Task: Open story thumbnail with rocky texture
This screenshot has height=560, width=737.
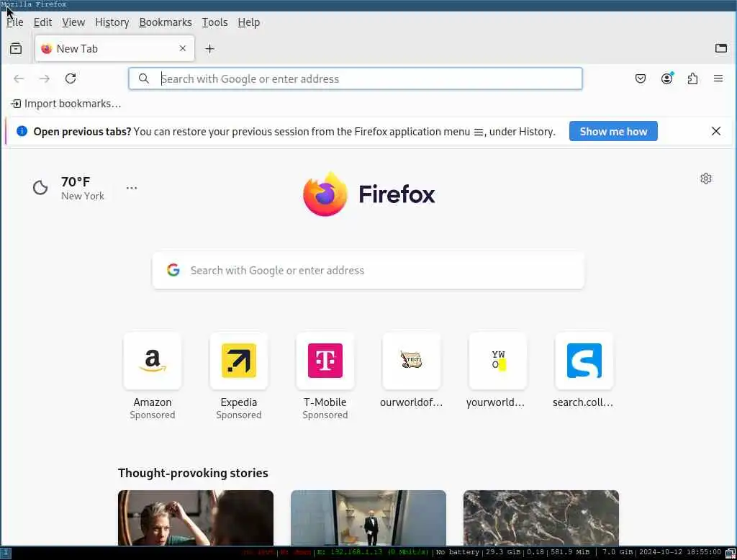Action: click(541, 518)
